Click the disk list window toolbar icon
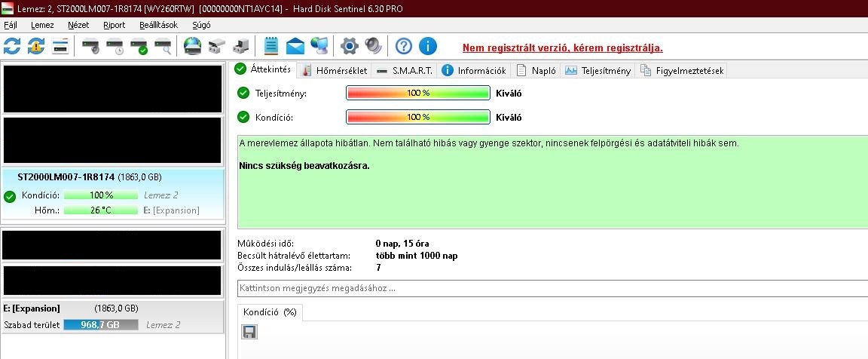 click(60, 46)
